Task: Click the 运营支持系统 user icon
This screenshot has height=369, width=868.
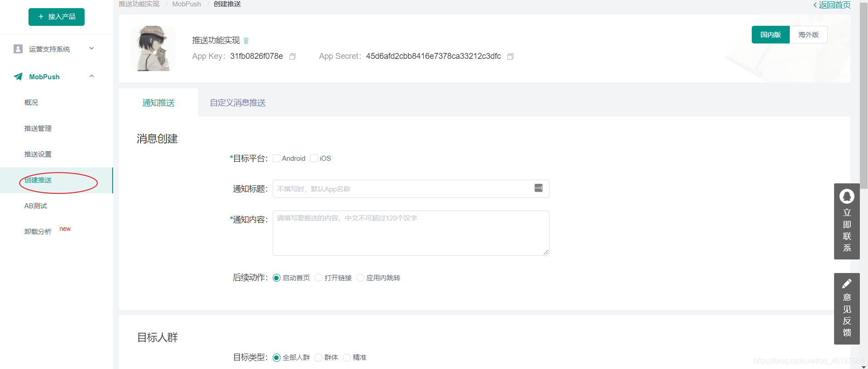Action: click(18, 49)
